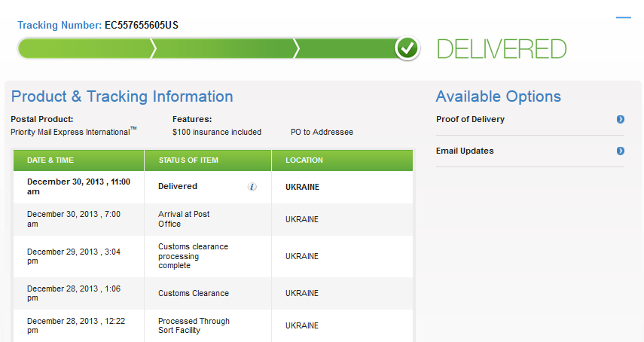Click the DATE & TIME column header
The width and height of the screenshot is (644, 342).
click(50, 160)
